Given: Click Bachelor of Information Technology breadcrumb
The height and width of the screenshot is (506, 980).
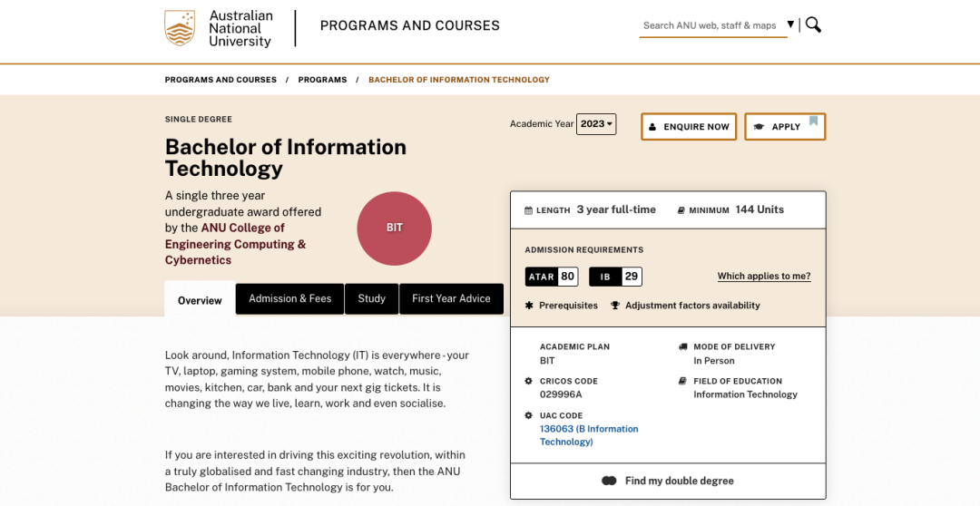Looking at the screenshot, I should (x=459, y=80).
